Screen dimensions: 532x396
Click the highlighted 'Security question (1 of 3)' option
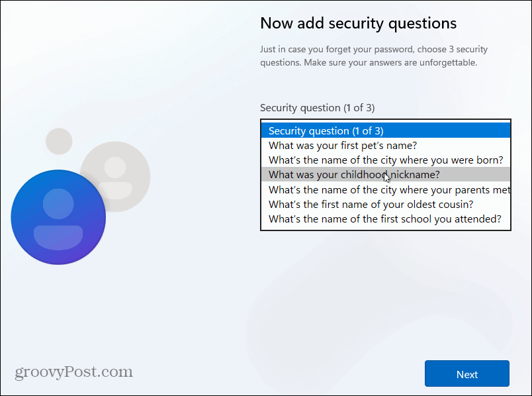386,130
